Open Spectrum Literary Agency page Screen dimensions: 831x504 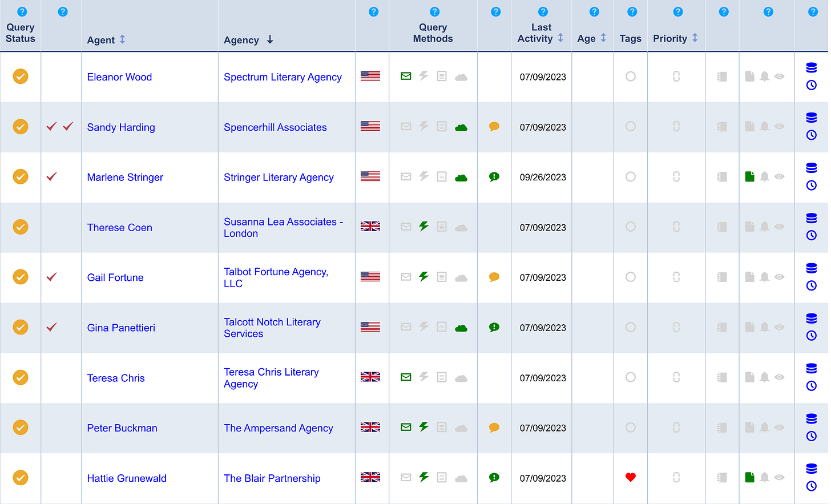283,77
